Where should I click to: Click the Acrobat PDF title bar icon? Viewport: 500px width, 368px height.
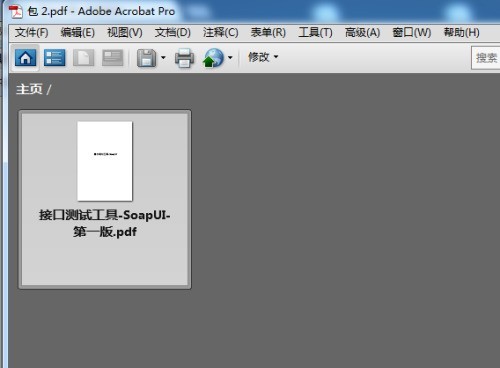tap(16, 11)
